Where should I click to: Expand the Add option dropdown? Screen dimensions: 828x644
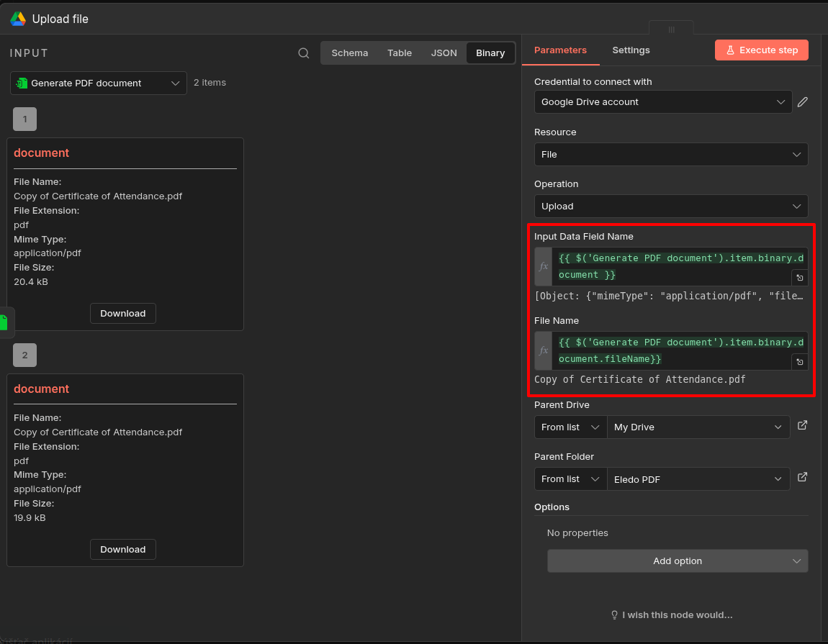677,561
